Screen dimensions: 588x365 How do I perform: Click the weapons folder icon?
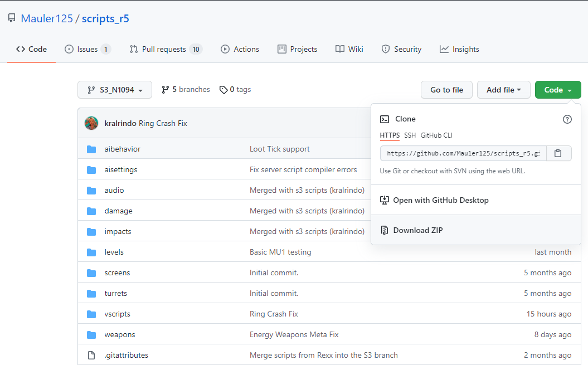[91, 335]
